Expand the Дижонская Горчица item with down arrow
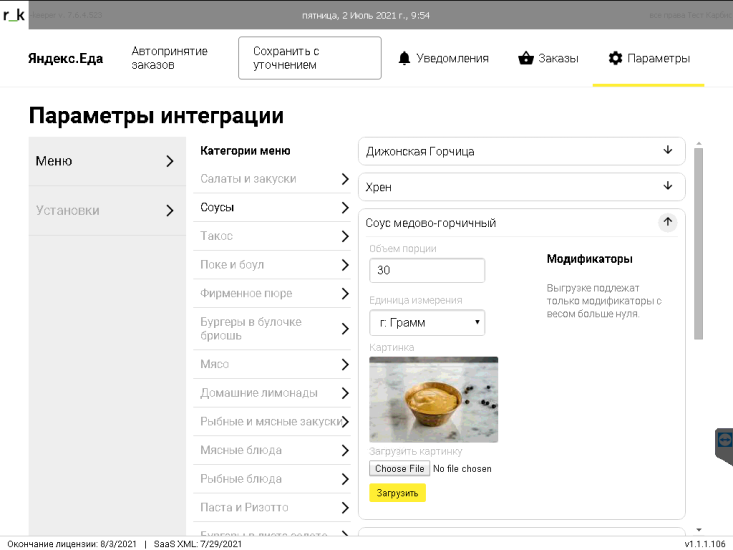 click(668, 150)
